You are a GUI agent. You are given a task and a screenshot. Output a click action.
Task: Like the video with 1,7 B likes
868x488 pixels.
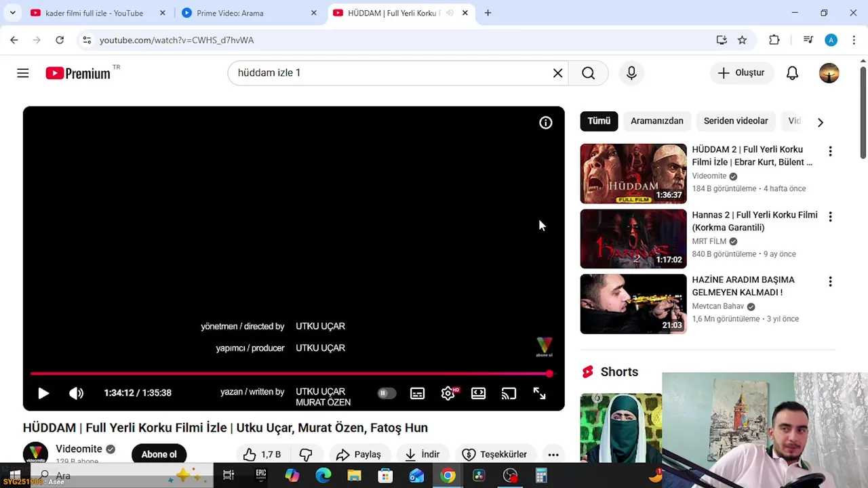pyautogui.click(x=262, y=454)
